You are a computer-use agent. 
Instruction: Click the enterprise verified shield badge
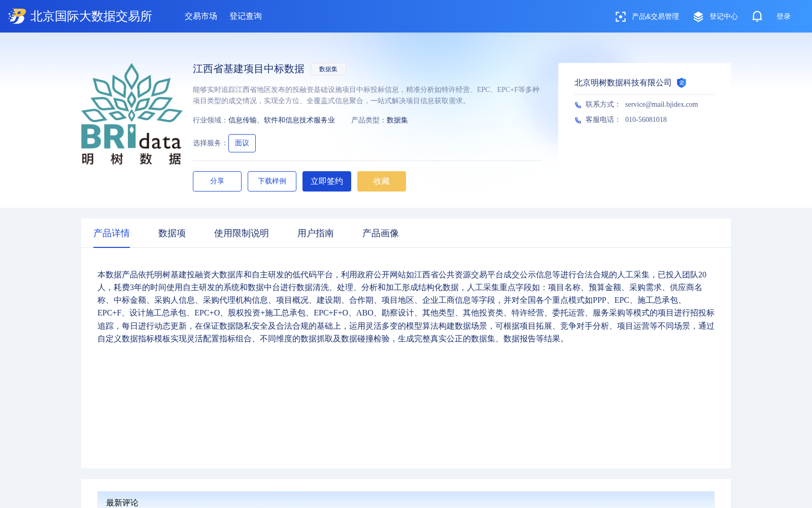(682, 83)
